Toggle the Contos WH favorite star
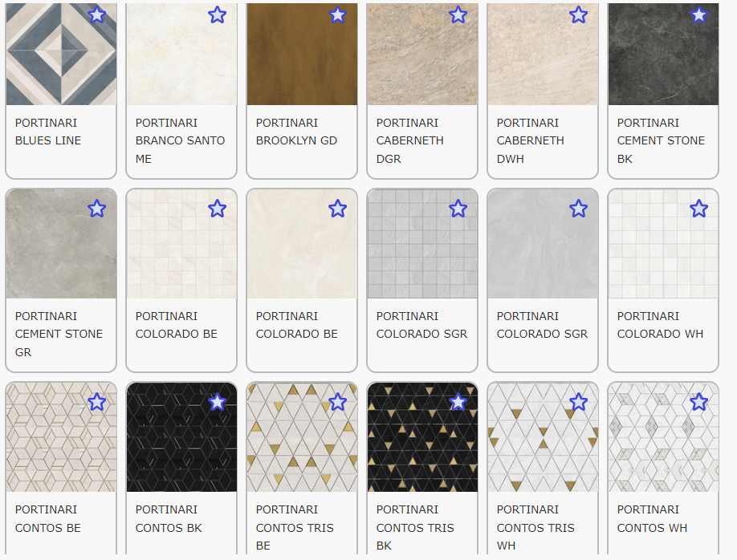This screenshot has height=560, width=737. [x=698, y=402]
